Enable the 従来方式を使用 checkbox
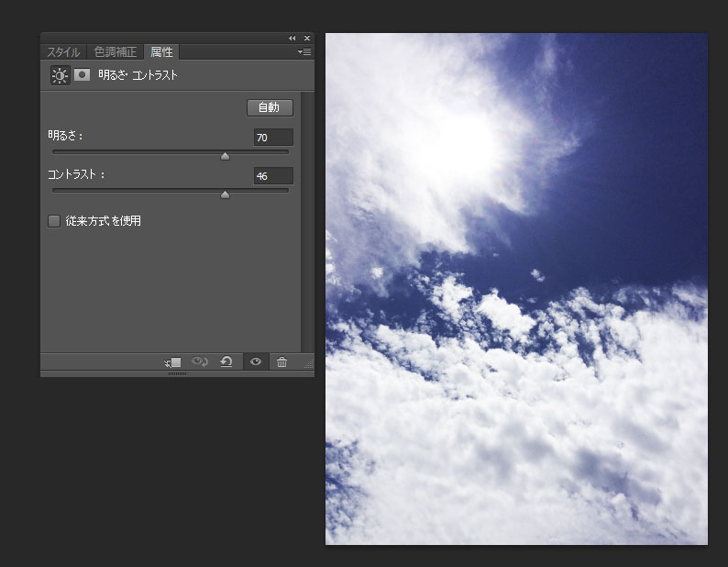Screen dimensions: 728x567 (54, 221)
